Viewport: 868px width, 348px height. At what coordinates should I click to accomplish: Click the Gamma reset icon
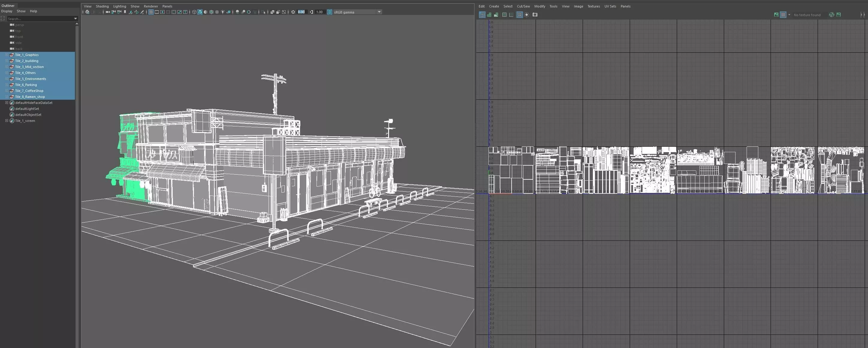point(312,12)
